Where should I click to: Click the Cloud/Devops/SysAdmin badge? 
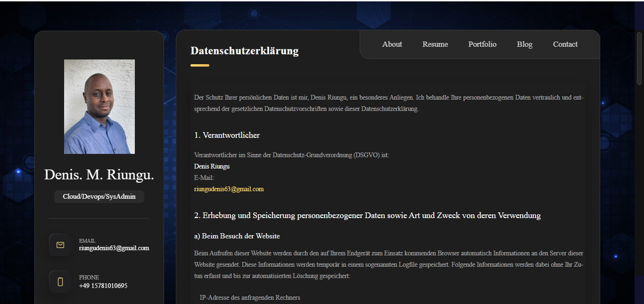[99, 197]
